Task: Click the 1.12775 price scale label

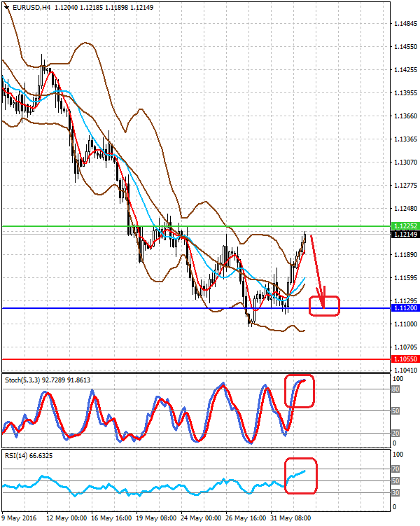Action: tap(405, 186)
